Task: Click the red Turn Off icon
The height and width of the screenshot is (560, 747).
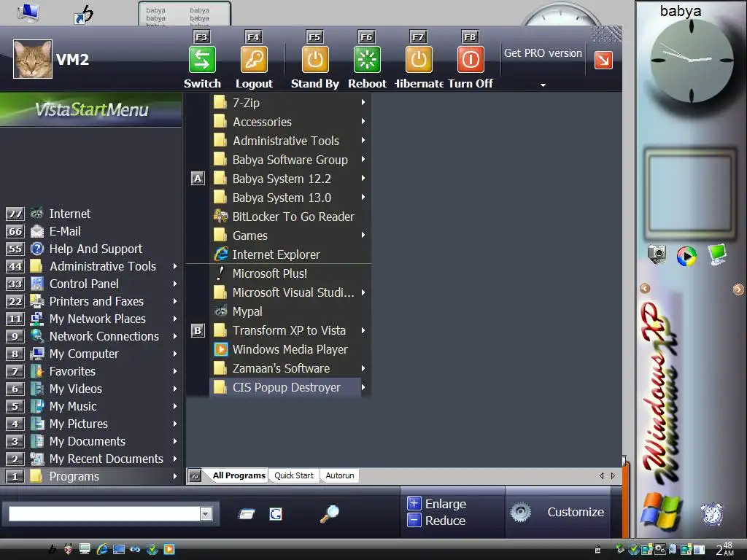Action: pos(471,60)
